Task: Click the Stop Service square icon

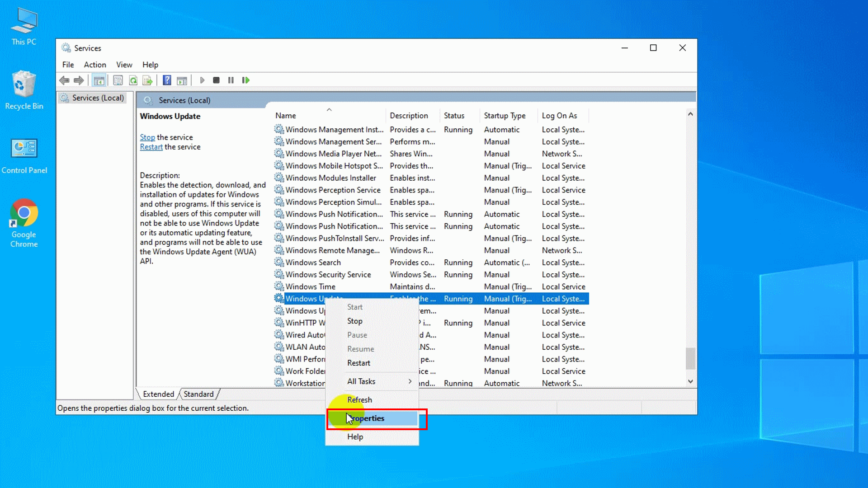Action: pos(216,80)
